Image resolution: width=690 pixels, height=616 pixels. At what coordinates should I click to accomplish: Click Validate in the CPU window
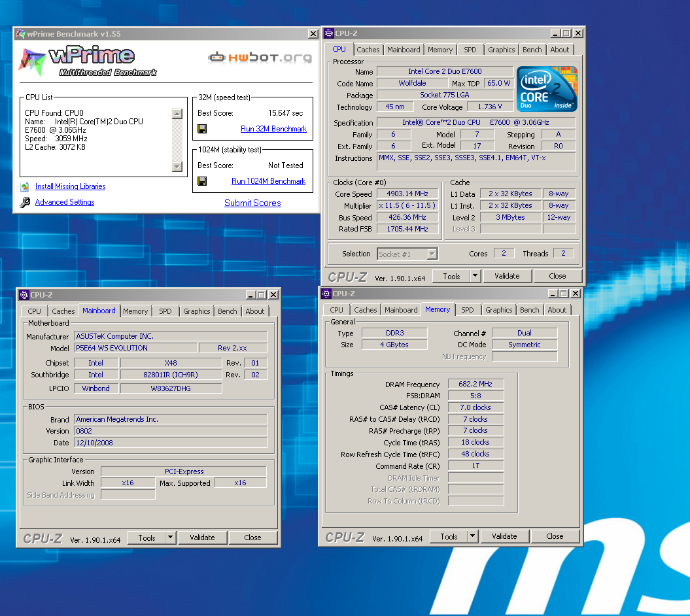click(x=507, y=277)
